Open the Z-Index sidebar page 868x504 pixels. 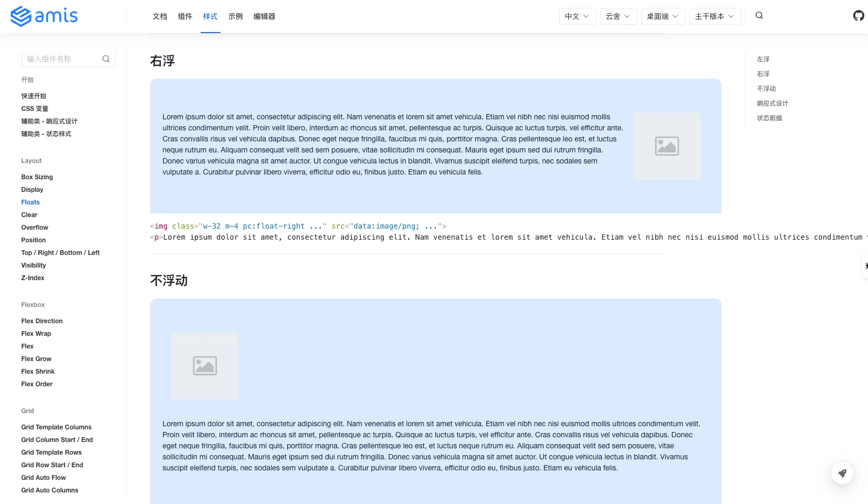[33, 278]
